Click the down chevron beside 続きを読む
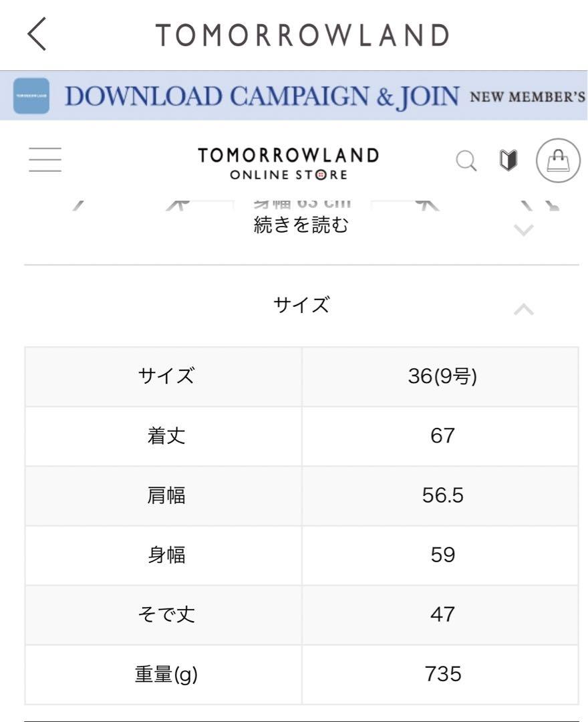 click(x=524, y=230)
